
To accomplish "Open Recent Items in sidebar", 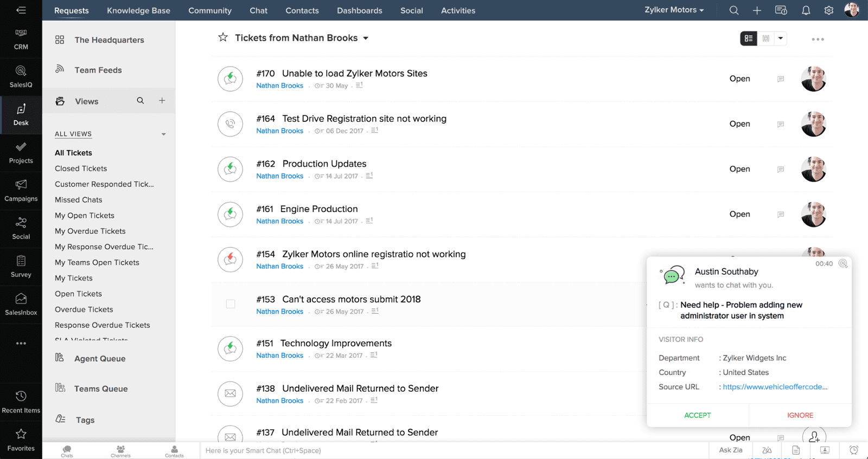I will tap(21, 402).
